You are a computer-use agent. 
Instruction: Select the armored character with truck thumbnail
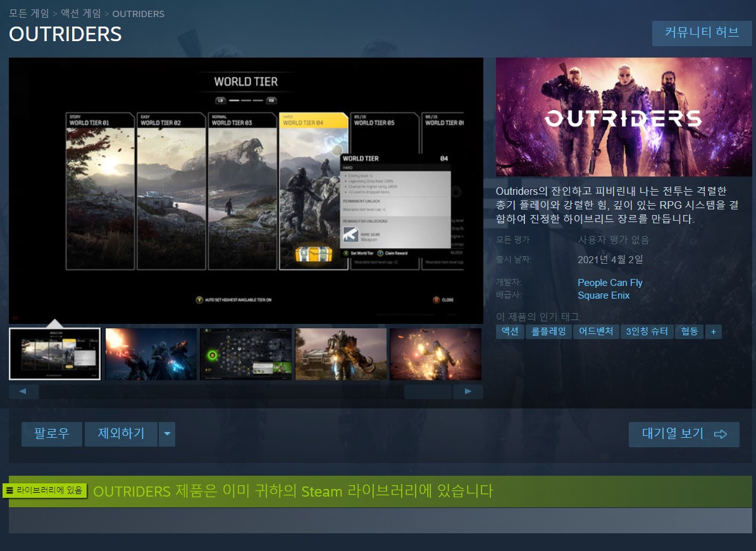pyautogui.click(x=341, y=354)
